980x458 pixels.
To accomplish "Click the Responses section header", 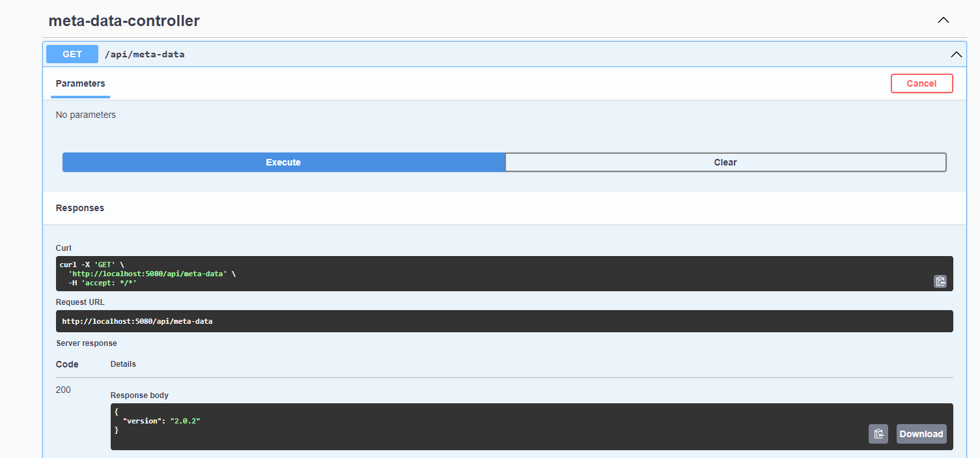I will pyautogui.click(x=79, y=207).
